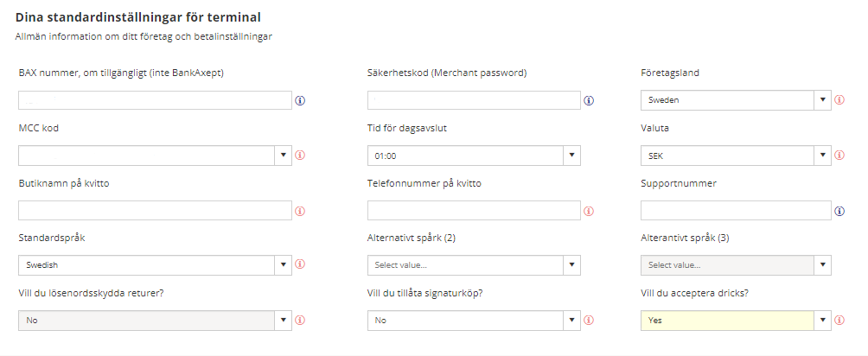Click the red info icon next to Valuta
The height and width of the screenshot is (356, 868).
839,155
